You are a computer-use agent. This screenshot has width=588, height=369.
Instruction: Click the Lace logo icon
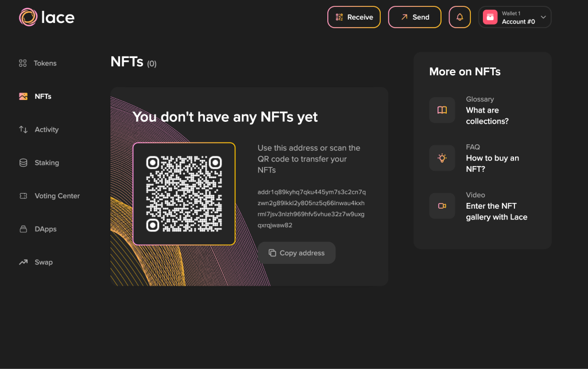[28, 17]
